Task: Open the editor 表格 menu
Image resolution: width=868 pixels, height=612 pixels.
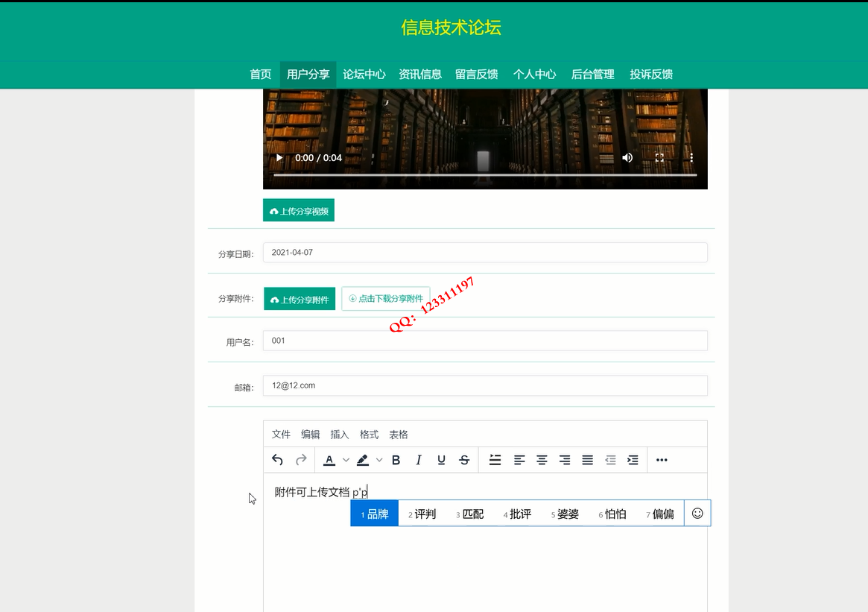Action: point(399,435)
